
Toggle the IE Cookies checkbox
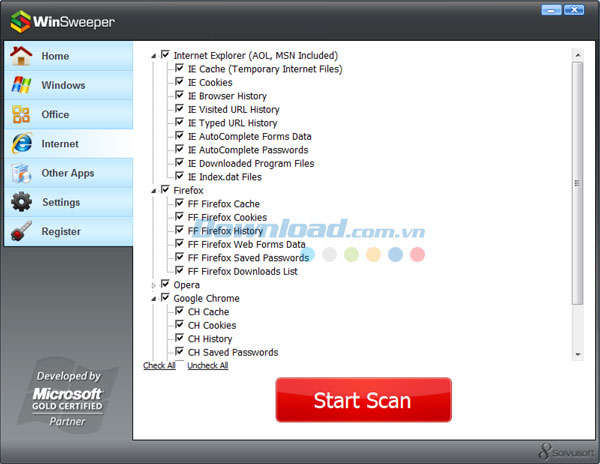[x=179, y=81]
